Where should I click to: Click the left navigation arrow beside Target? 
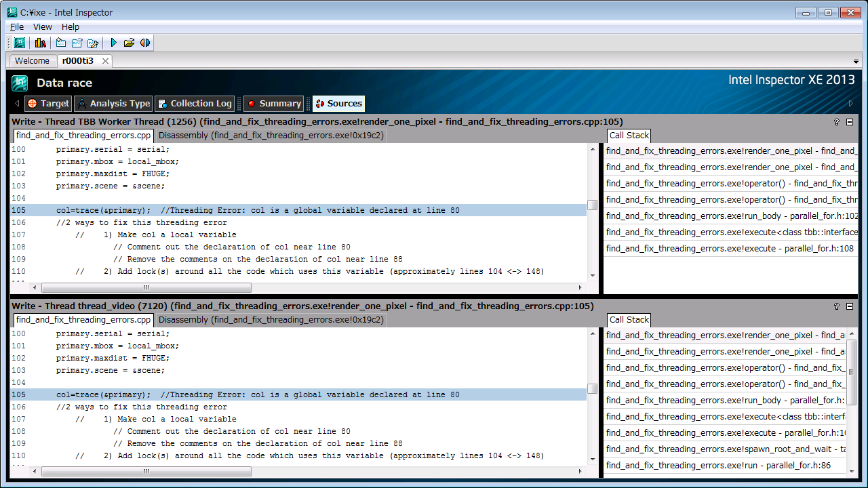click(17, 104)
